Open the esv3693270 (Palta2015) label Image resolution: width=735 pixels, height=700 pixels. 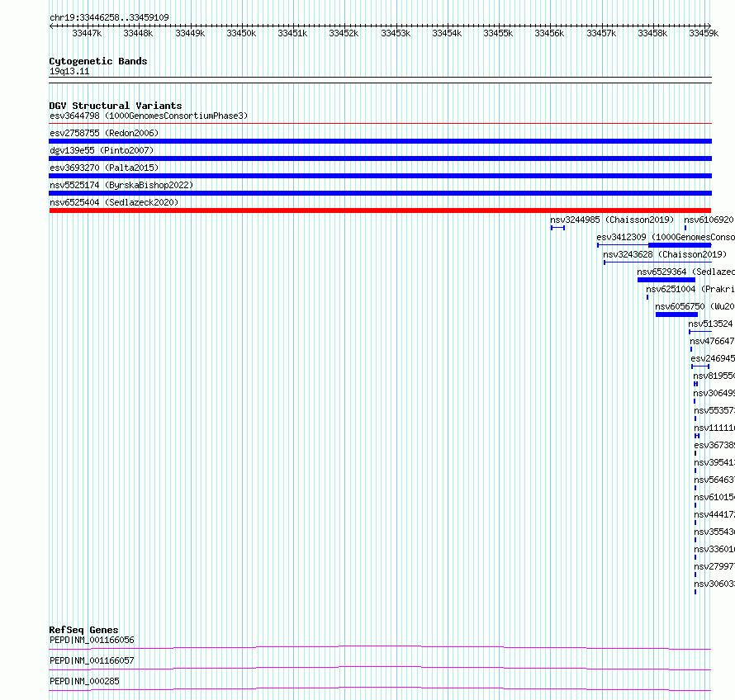[x=104, y=168]
